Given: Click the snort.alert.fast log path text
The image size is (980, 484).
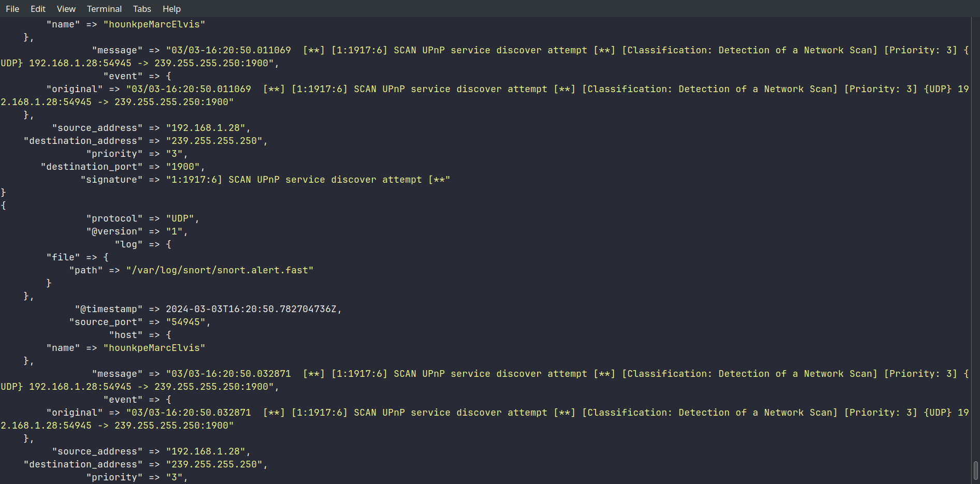Looking at the screenshot, I should tap(220, 270).
